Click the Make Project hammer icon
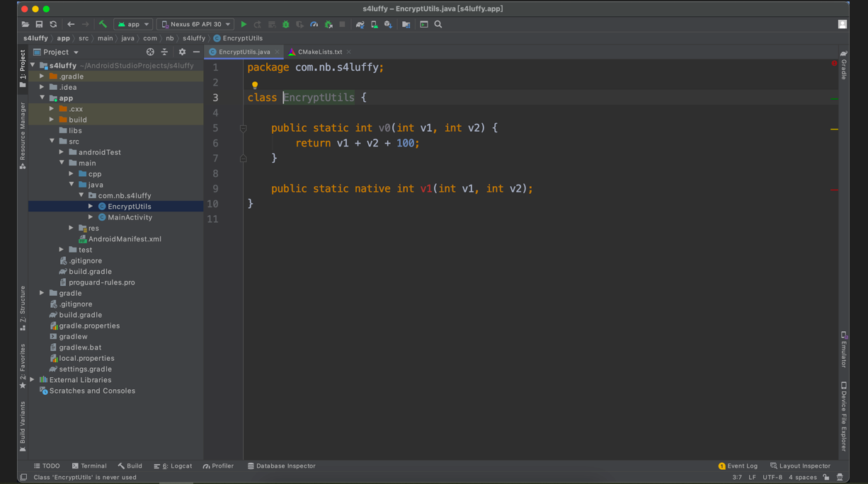The height and width of the screenshot is (484, 868). tap(103, 24)
